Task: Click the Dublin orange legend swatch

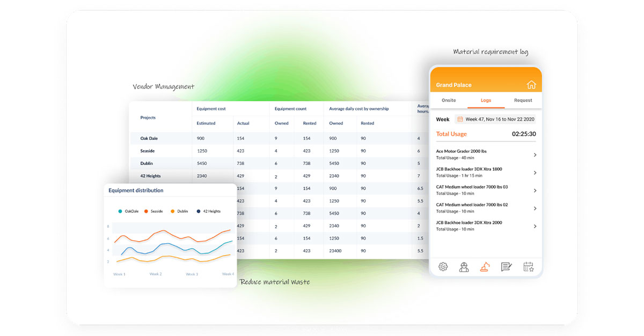Action: (173, 211)
